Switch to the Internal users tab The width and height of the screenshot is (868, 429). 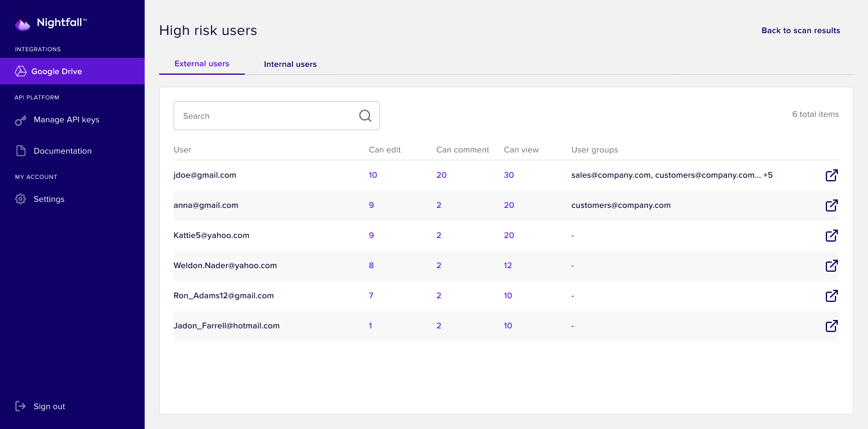click(x=291, y=64)
